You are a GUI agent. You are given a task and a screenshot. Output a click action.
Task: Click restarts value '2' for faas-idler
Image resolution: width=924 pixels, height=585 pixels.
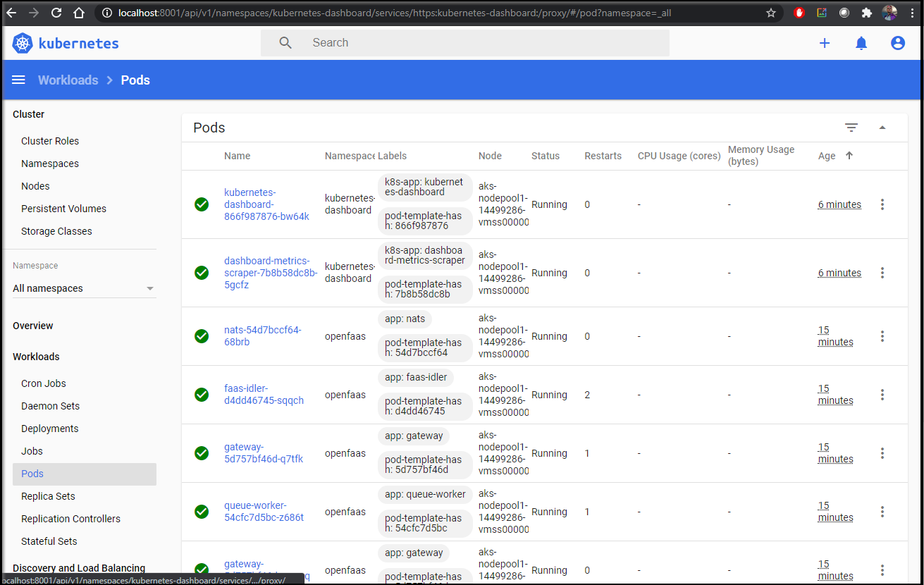[587, 395]
